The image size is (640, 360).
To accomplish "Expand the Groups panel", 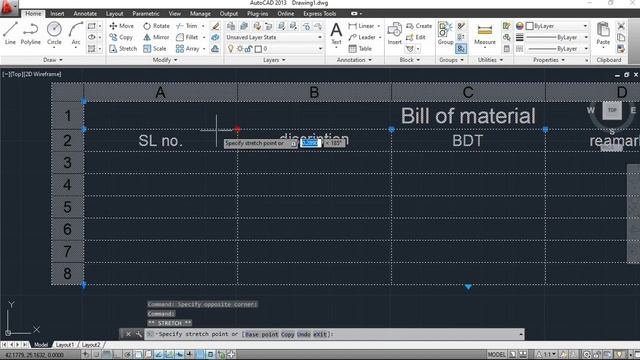I will [x=451, y=60].
